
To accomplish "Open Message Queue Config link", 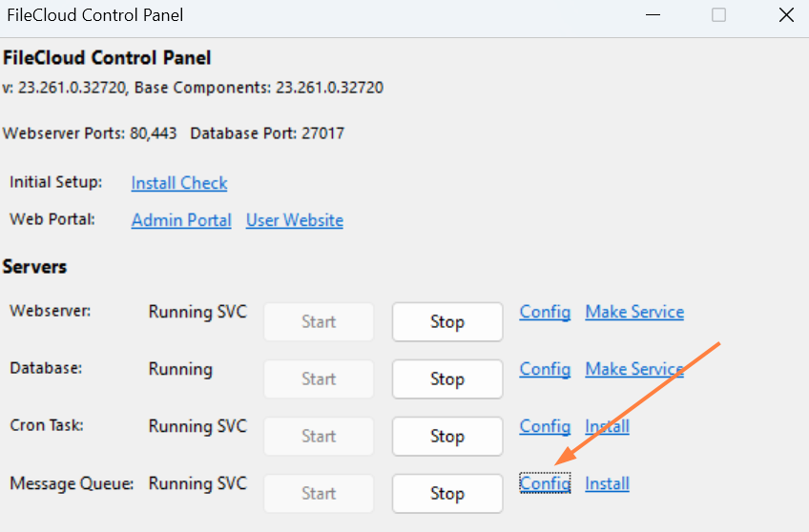I will [545, 483].
